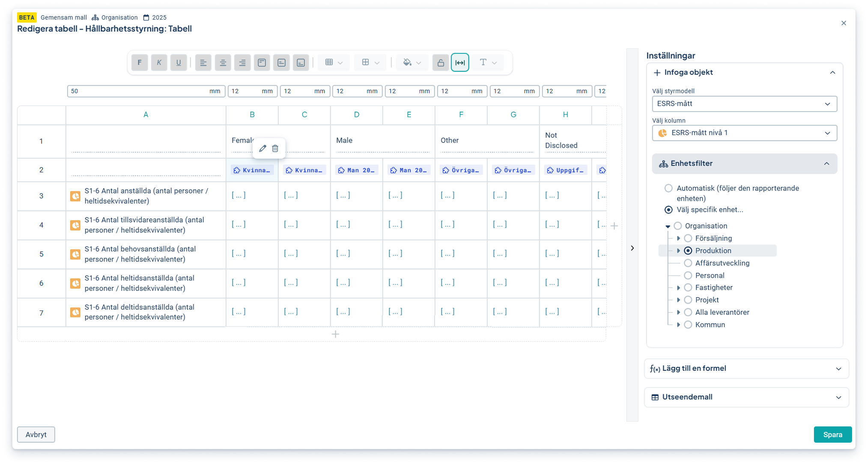
Task: Open the fill color bucket dropdown
Action: [x=412, y=62]
